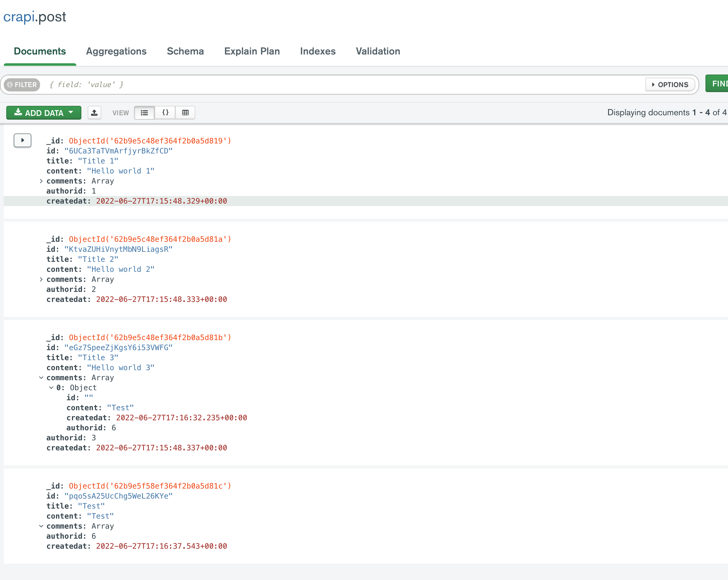728x580 pixels.
Task: Go to the Indexes tab
Action: click(x=317, y=51)
